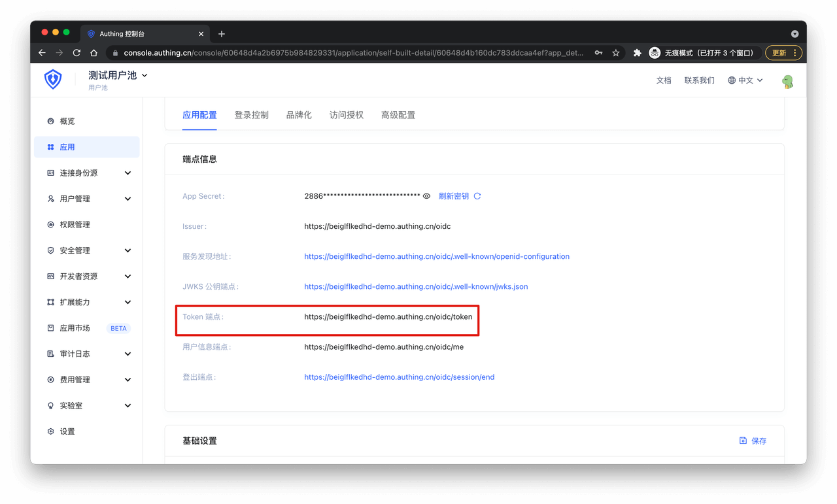The height and width of the screenshot is (504, 837).
Task: Open the user avatar dinosaur icon
Action: 788,81
